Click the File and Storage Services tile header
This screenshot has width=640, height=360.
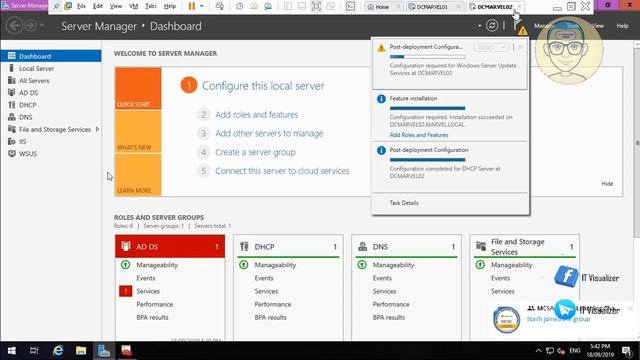pos(524,247)
